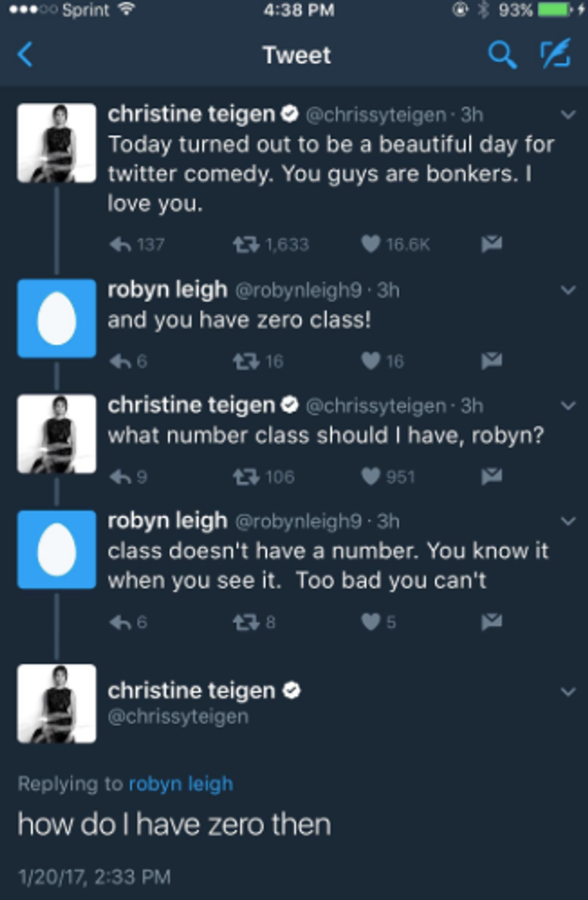
Task: Expand options for the main 'how do I have zero' tweet
Action: coord(568,691)
